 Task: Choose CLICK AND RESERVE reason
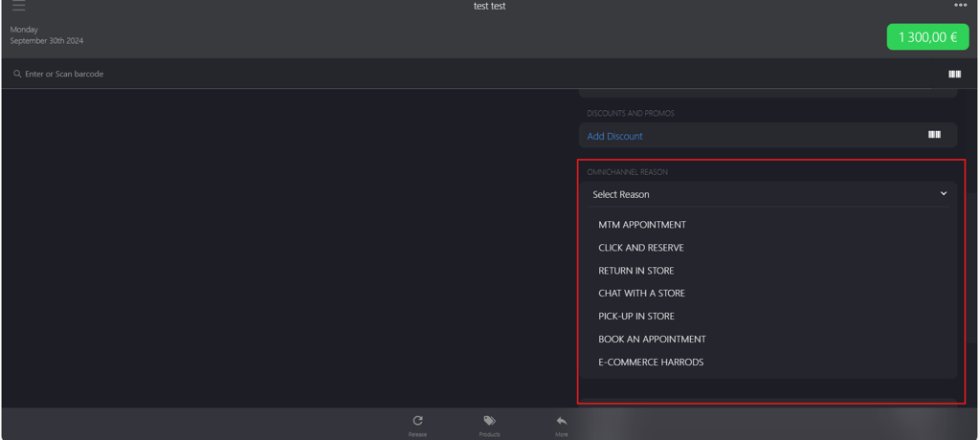pos(640,248)
